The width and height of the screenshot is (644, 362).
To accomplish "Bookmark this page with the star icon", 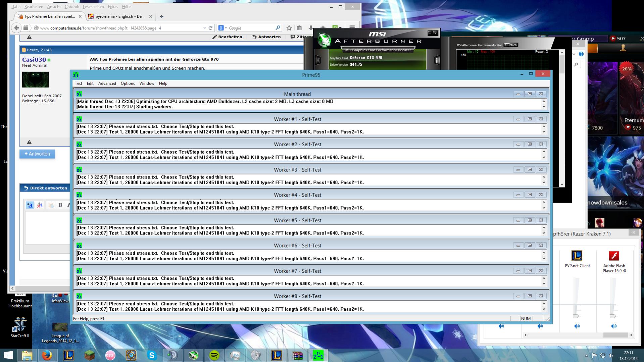I will (289, 28).
